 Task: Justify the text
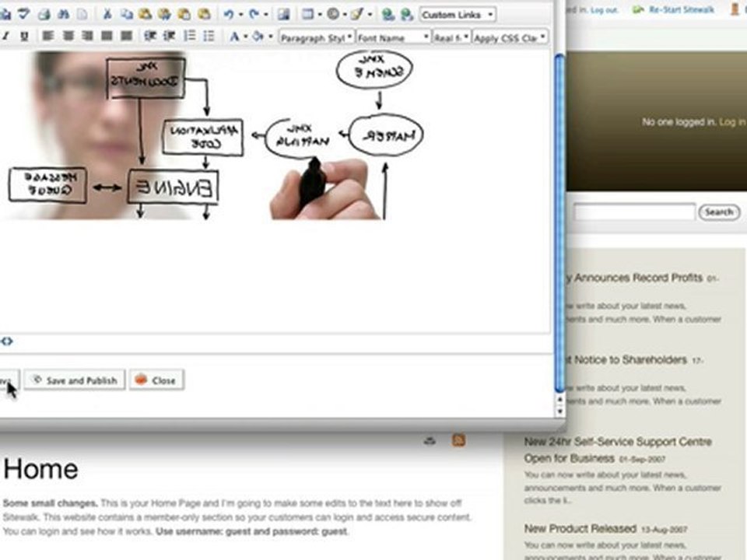[107, 36]
